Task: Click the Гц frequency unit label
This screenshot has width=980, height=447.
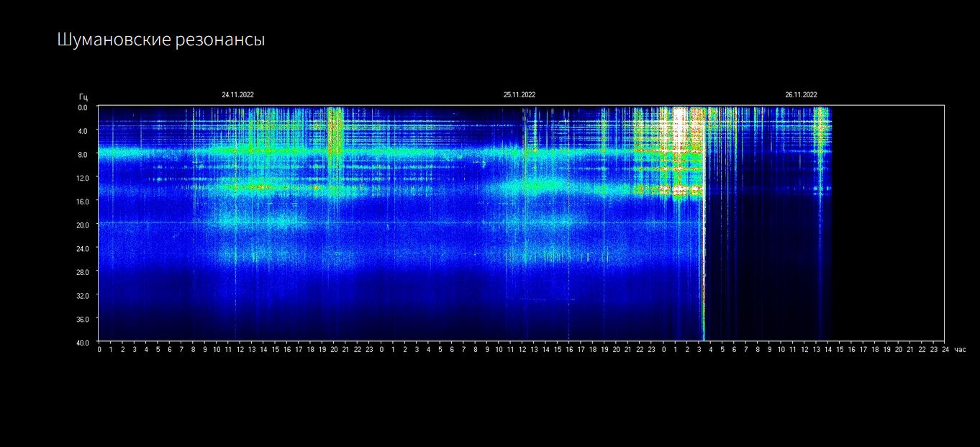Action: (83, 96)
